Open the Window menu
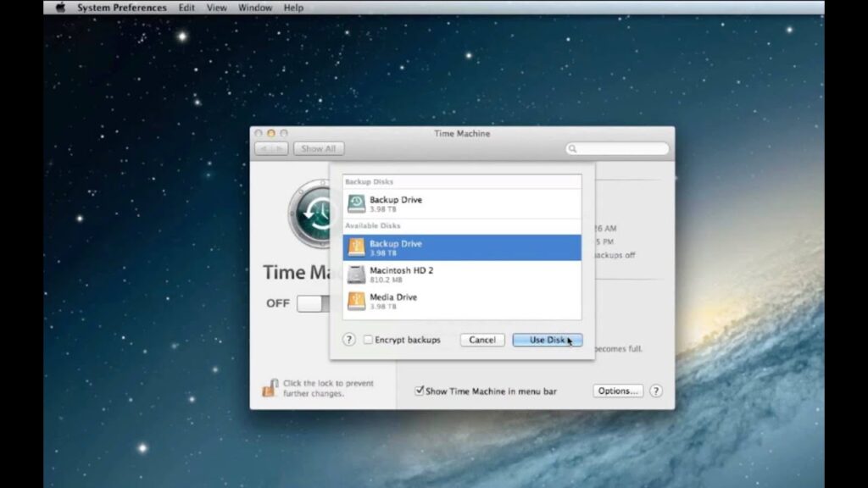868x488 pixels. click(x=257, y=8)
